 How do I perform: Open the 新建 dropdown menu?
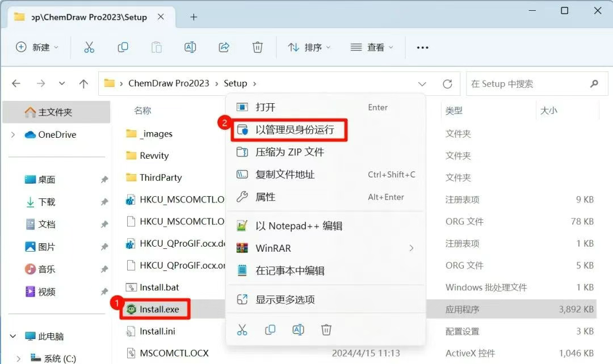(37, 48)
